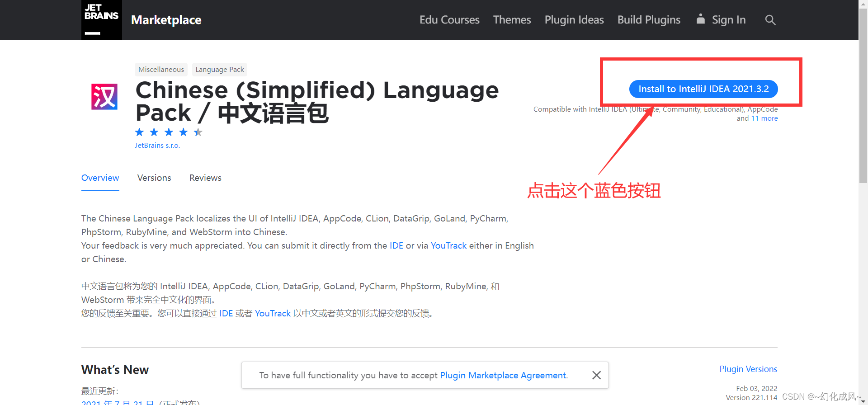Go to Themes in the top bar
Screen dimensions: 868x405
512,20
